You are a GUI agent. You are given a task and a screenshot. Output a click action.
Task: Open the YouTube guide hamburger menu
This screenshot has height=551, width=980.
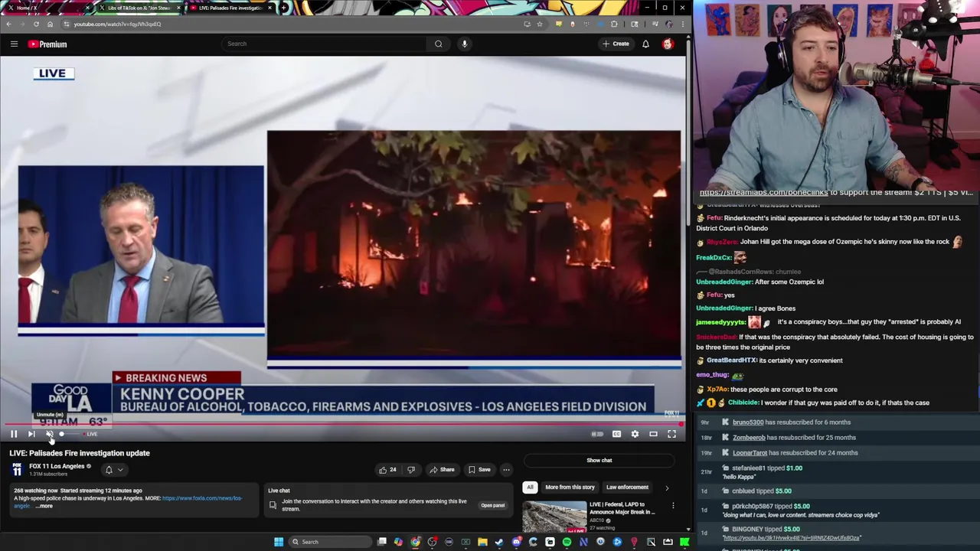(x=14, y=44)
